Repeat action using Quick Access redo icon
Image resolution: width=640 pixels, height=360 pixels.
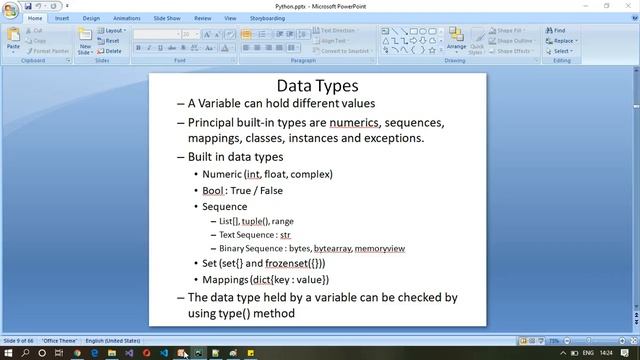(53, 6)
